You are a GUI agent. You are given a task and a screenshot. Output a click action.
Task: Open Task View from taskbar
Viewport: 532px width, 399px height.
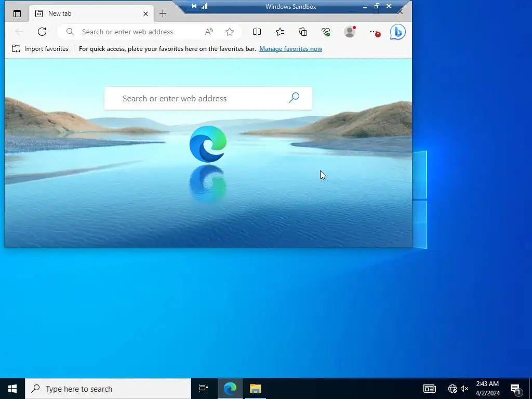(x=204, y=389)
